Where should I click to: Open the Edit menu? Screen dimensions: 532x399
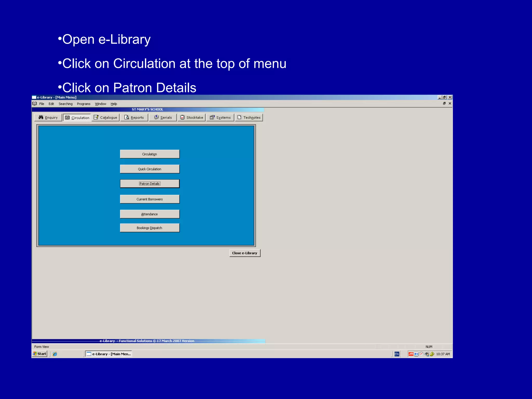51,104
